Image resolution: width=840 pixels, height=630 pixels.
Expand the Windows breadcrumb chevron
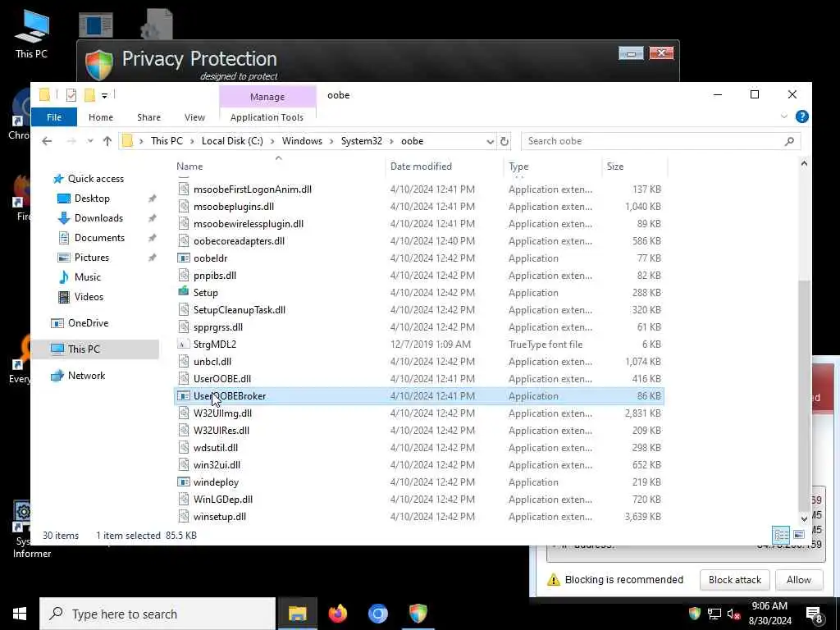331,141
